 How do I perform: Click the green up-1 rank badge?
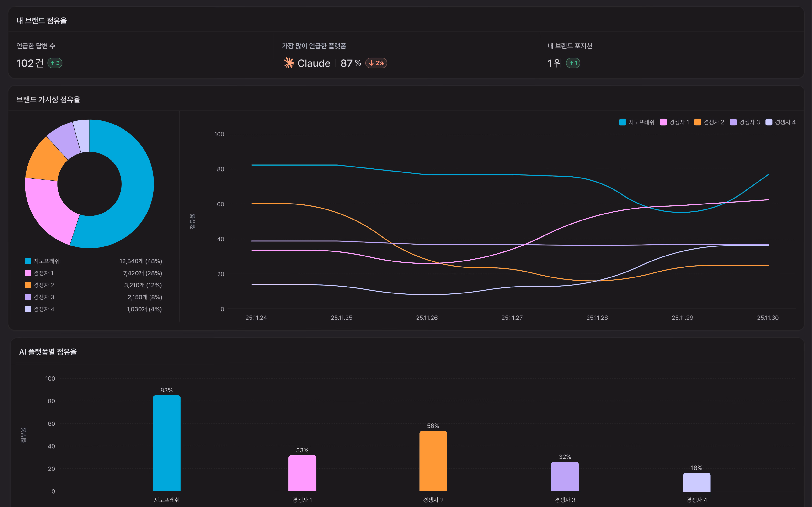(x=573, y=63)
